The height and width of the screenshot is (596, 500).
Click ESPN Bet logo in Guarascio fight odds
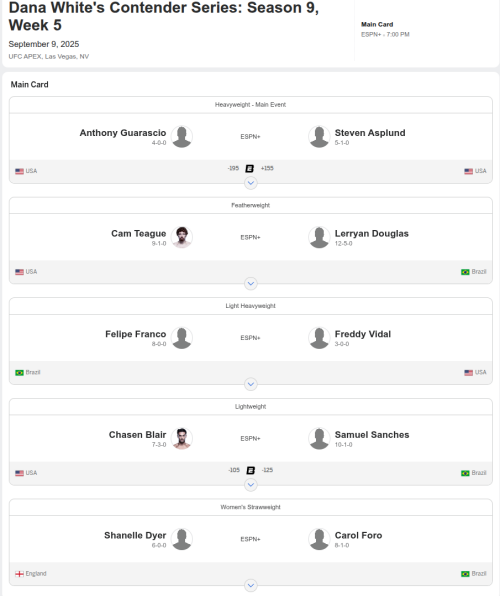249,168
